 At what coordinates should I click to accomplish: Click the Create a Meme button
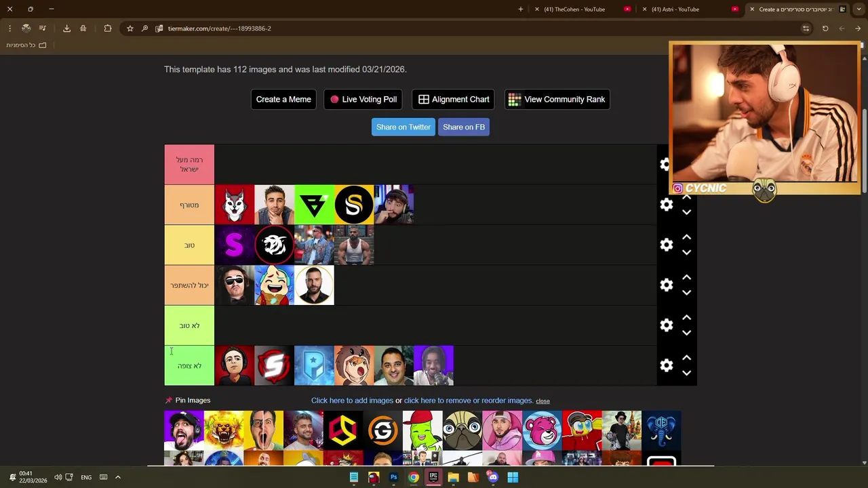(x=283, y=99)
